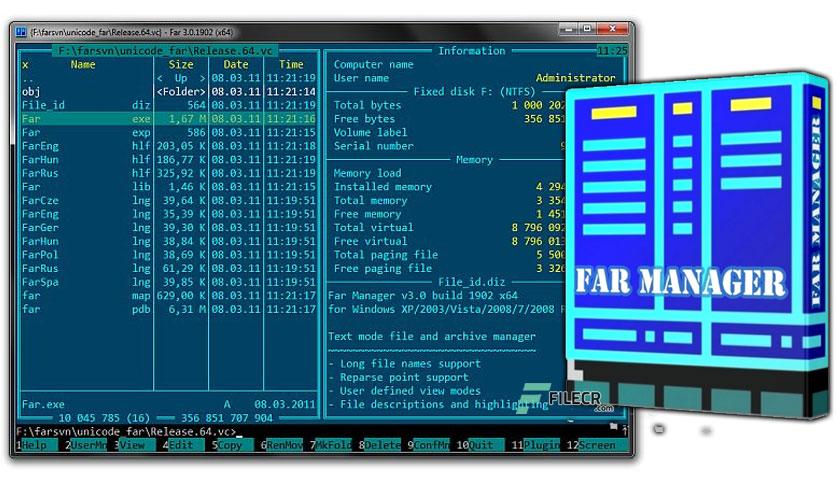Image resolution: width=836 pixels, height=484 pixels.
Task: Select the Far lib file row
Action: pyautogui.click(x=168, y=187)
